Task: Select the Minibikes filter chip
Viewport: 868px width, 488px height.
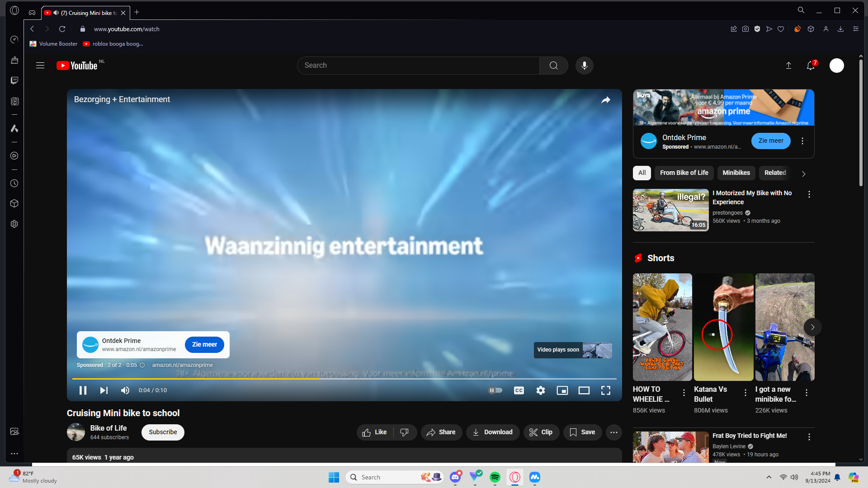Action: 736,173
